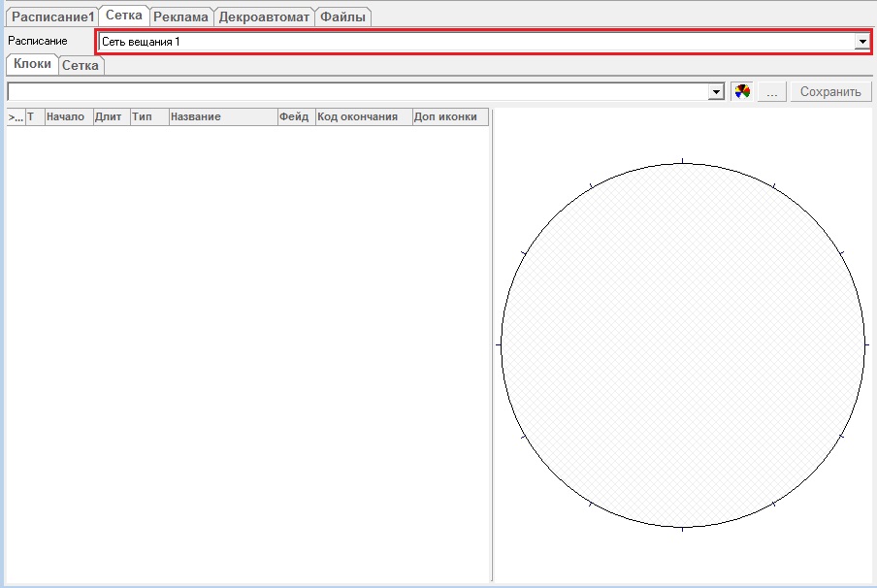Click the Фейд column header

point(297,117)
